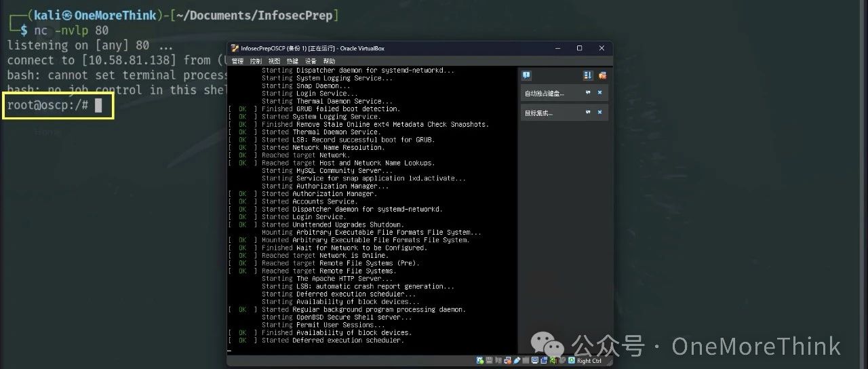Click 'Started Network Name Resolution.' line

[x=323, y=147]
